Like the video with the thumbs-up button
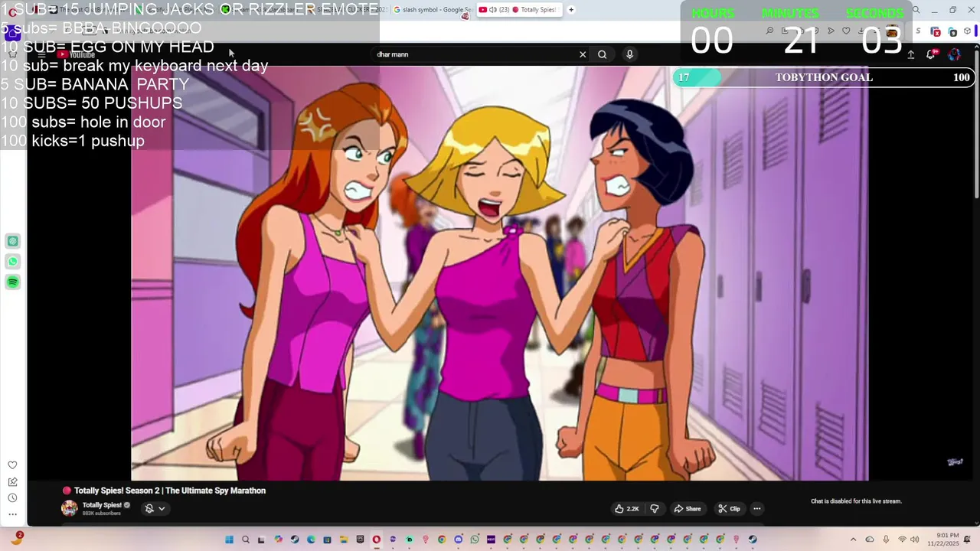Viewport: 980px width, 551px height. 626,509
